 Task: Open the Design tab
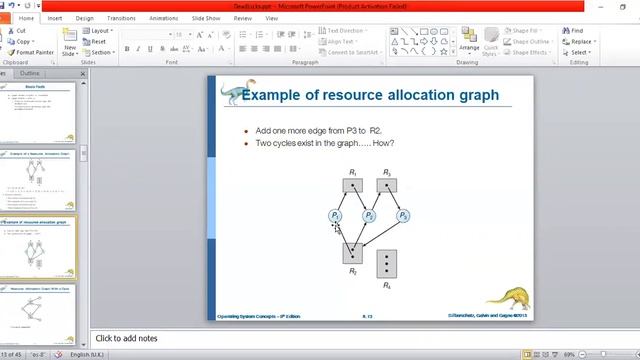pos(84,18)
